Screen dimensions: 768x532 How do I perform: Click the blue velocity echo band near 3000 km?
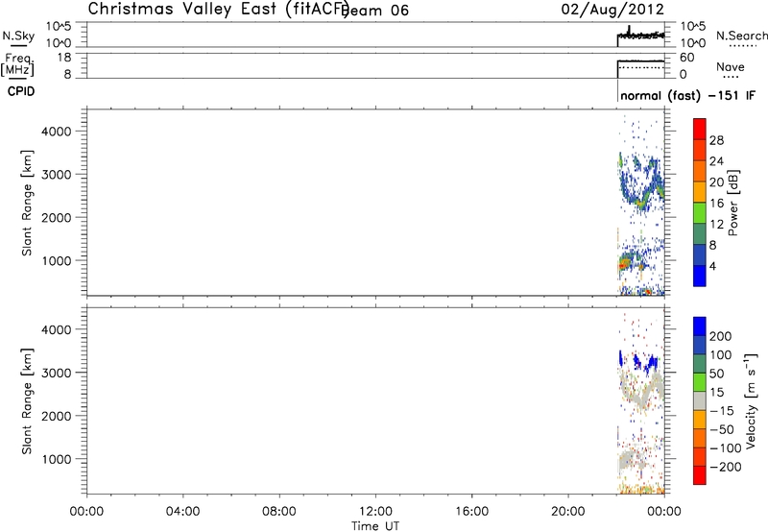(637, 362)
